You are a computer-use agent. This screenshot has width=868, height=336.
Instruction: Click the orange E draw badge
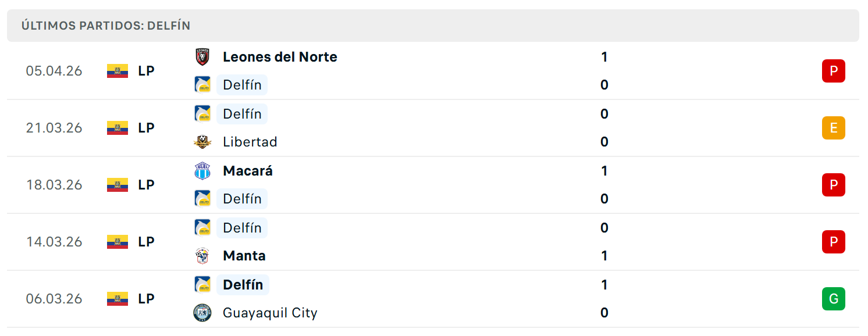(834, 128)
